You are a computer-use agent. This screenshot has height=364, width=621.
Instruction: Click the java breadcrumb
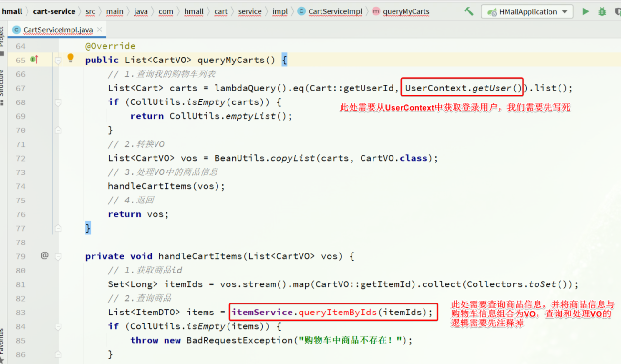[141, 11]
